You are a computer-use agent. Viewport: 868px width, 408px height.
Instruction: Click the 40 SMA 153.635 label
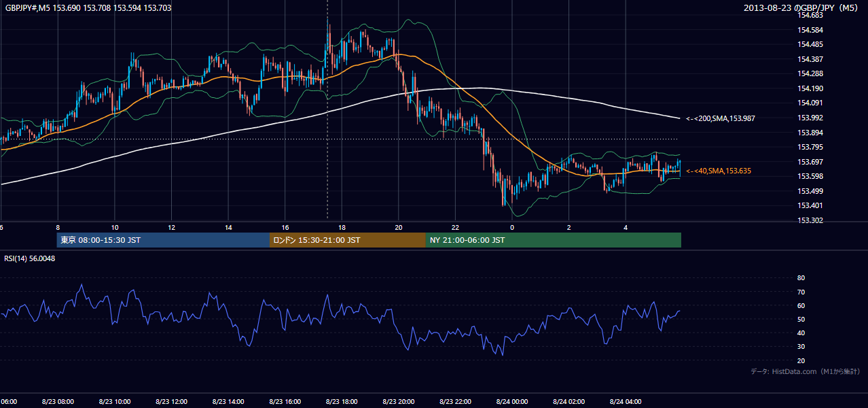coord(719,171)
